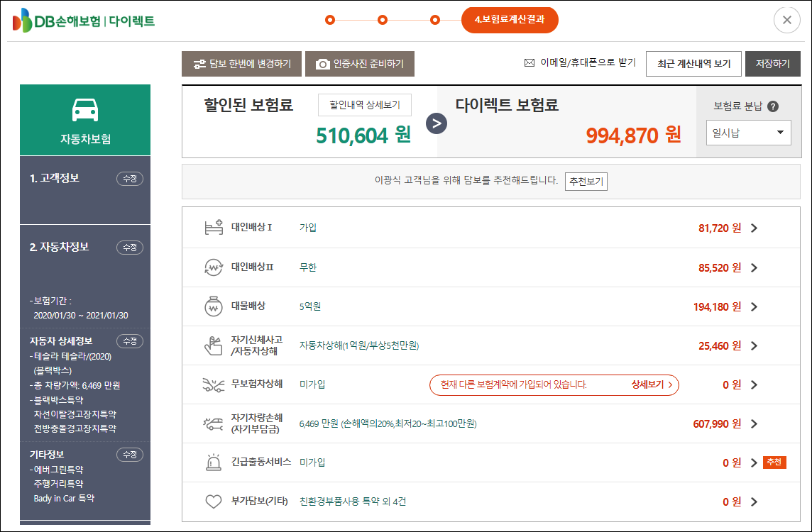
Task: Click the round arrow between premiums
Action: (437, 123)
